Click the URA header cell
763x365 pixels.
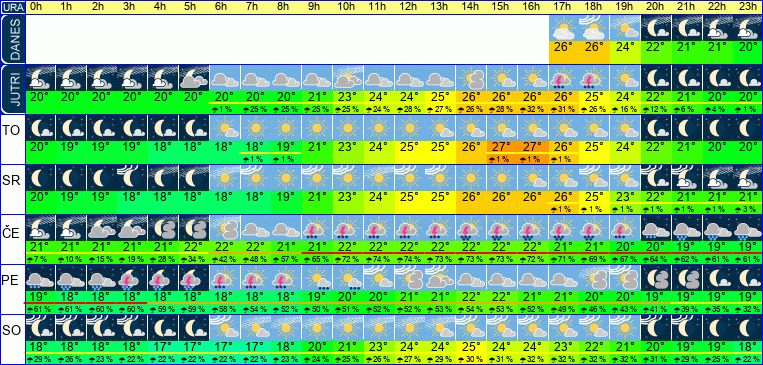click(x=12, y=7)
